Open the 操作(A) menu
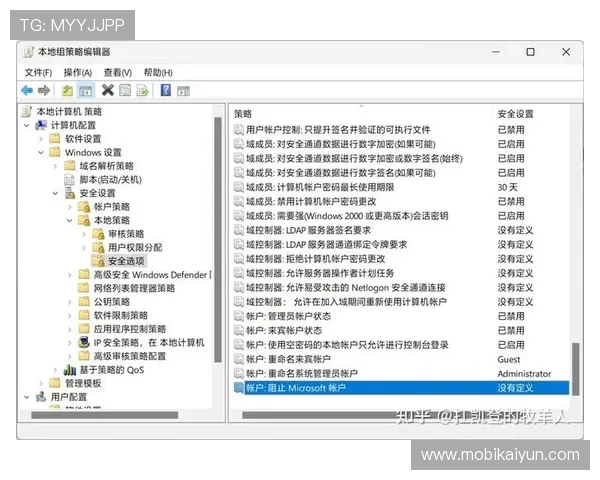This screenshot has height=480, width=600. (78, 72)
